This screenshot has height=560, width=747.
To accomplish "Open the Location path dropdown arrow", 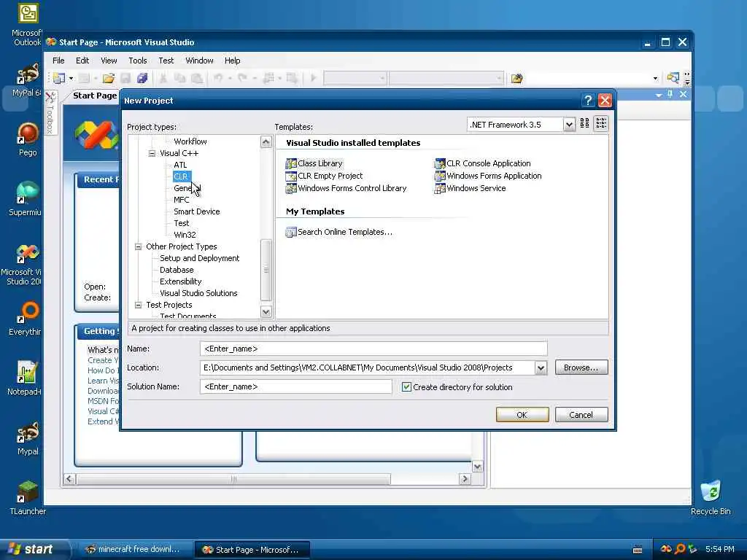I will point(541,367).
